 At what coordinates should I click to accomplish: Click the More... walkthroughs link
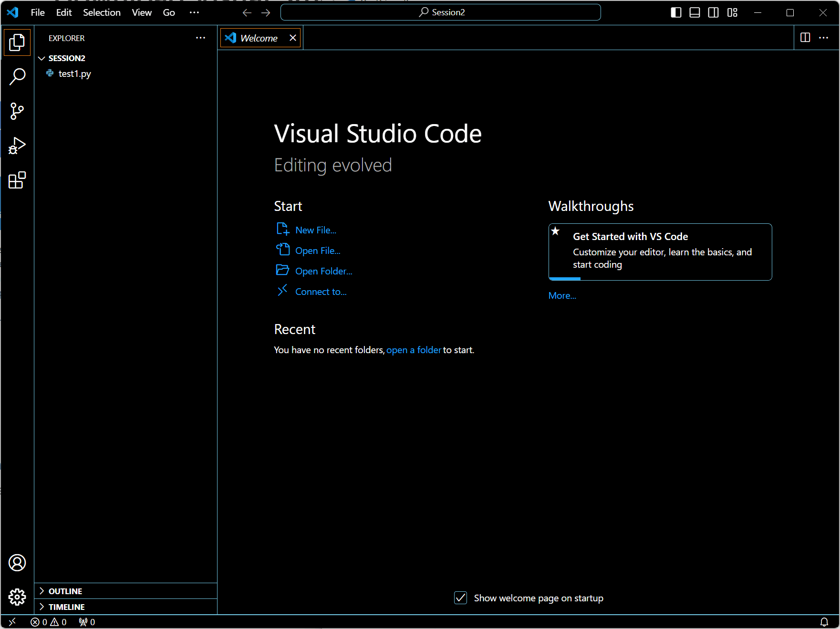562,295
